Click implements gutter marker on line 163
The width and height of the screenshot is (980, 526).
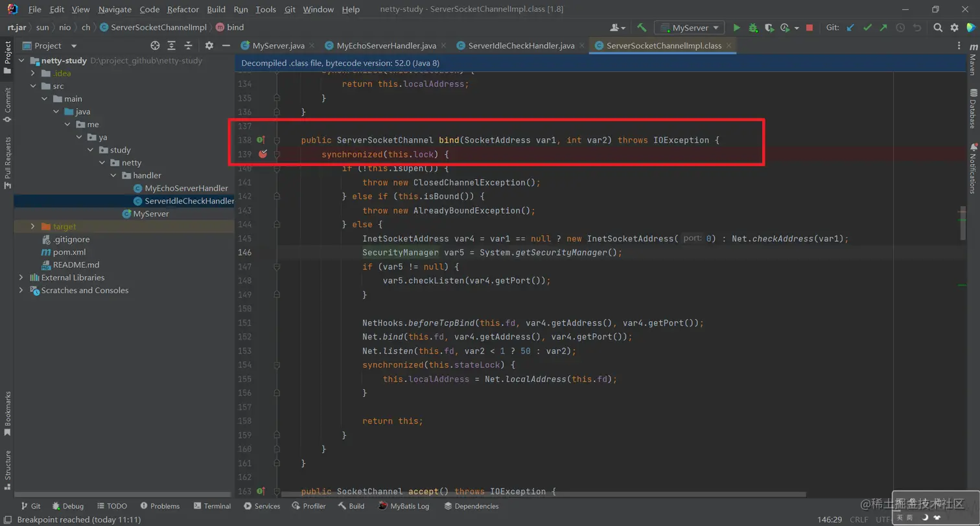261,492
